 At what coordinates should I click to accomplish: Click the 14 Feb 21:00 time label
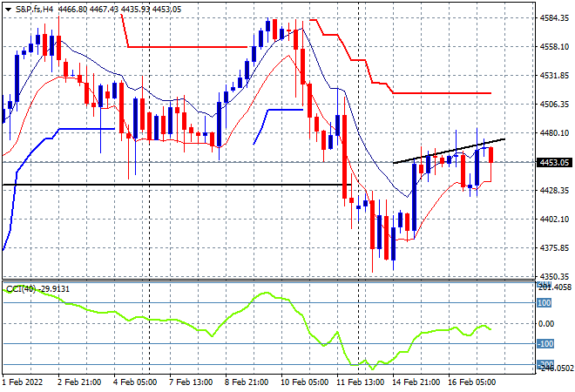click(416, 382)
